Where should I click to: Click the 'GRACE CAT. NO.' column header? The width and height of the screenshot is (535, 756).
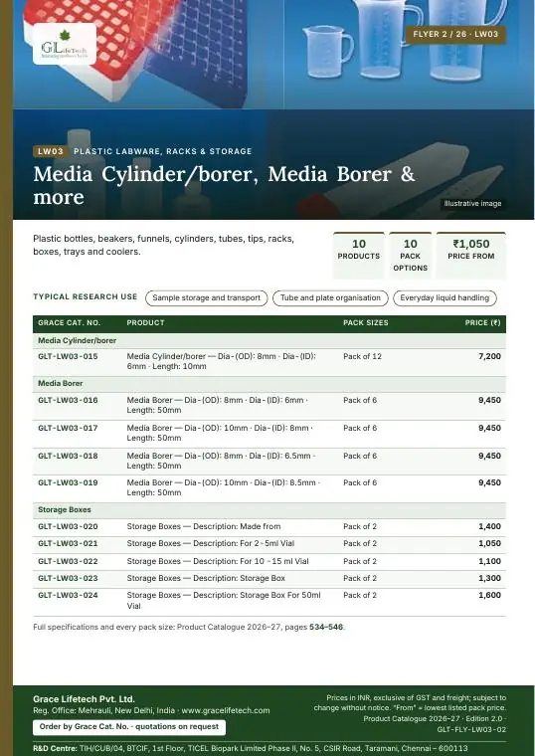(x=69, y=323)
